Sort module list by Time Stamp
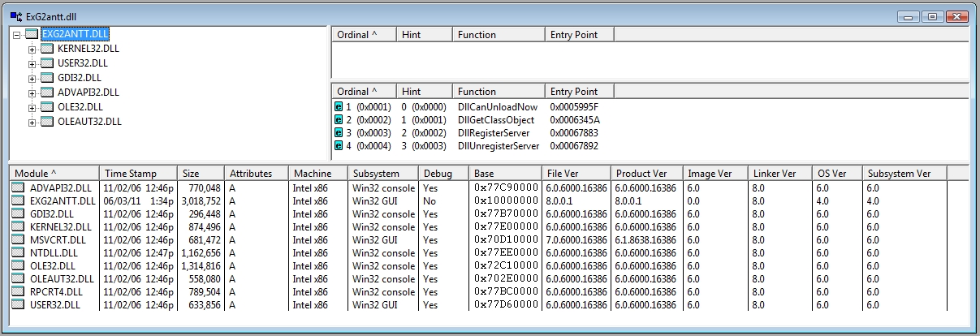Image resolution: width=980 pixels, height=336 pixels. [139, 174]
